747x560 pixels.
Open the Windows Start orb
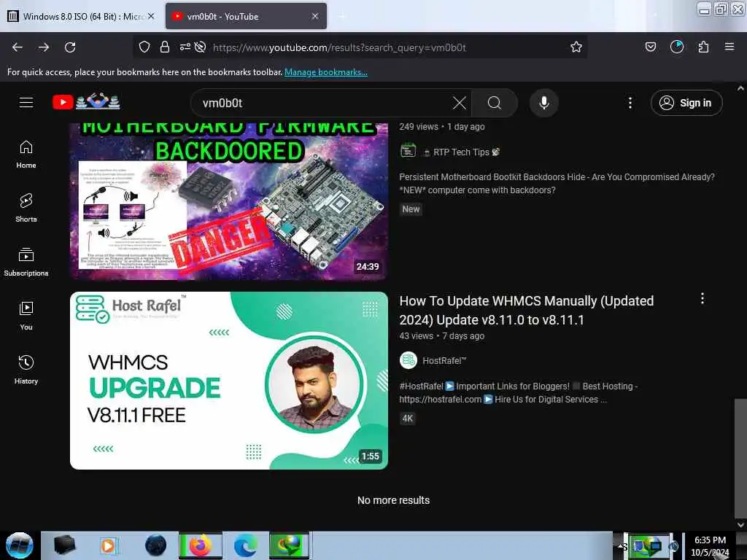(20, 545)
